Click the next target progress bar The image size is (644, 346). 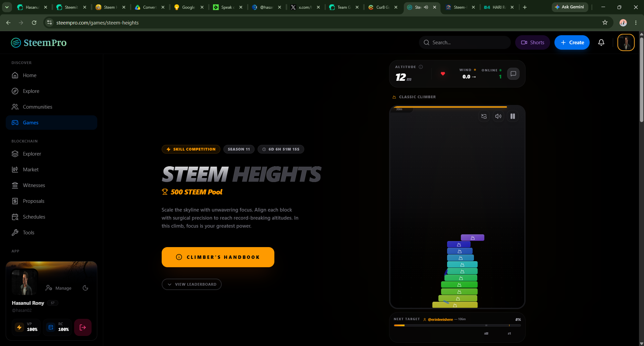(457, 326)
